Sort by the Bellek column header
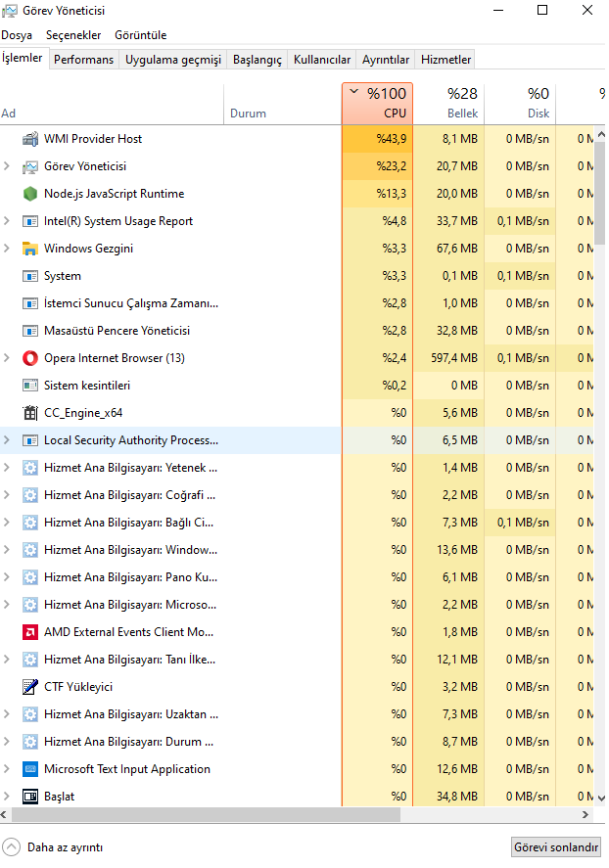The image size is (609, 868). point(449,104)
